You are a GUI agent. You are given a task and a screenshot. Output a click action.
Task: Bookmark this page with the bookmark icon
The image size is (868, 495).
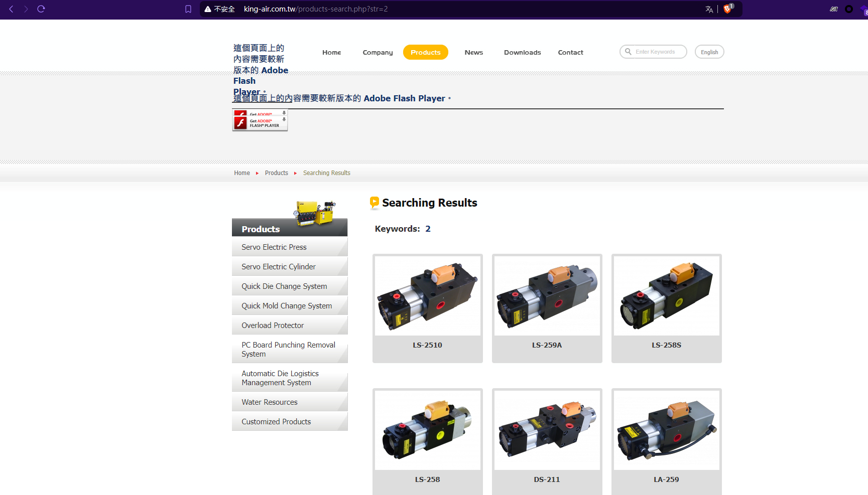188,9
